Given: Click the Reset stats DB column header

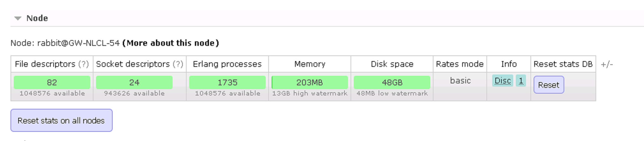Looking at the screenshot, I should click(563, 64).
